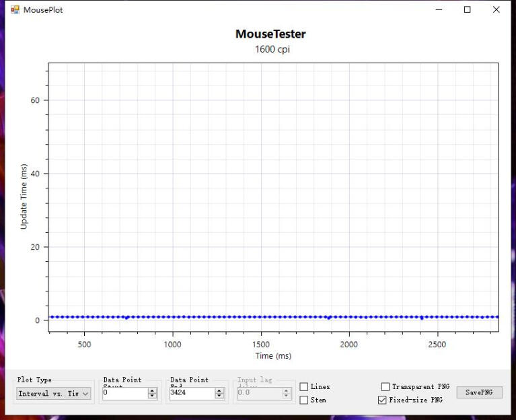Screen dimensions: 516x420
Task: Maximize the MousePlot window
Action: [x=467, y=9]
